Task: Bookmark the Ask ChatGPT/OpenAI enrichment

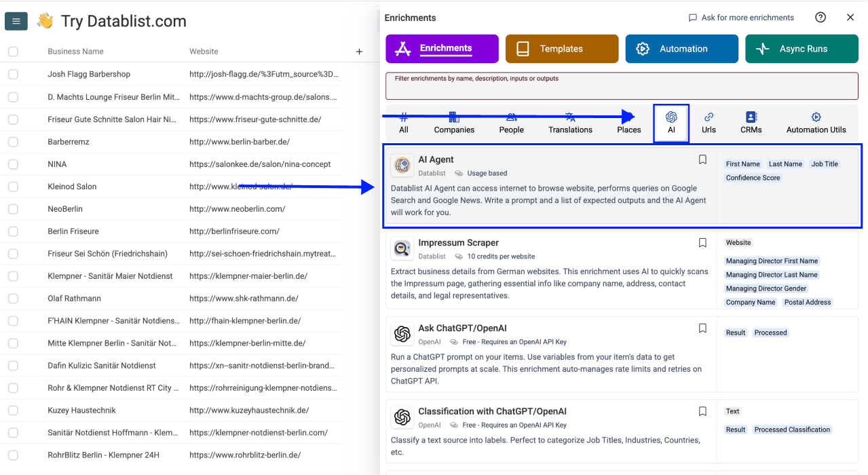Action: click(x=702, y=328)
